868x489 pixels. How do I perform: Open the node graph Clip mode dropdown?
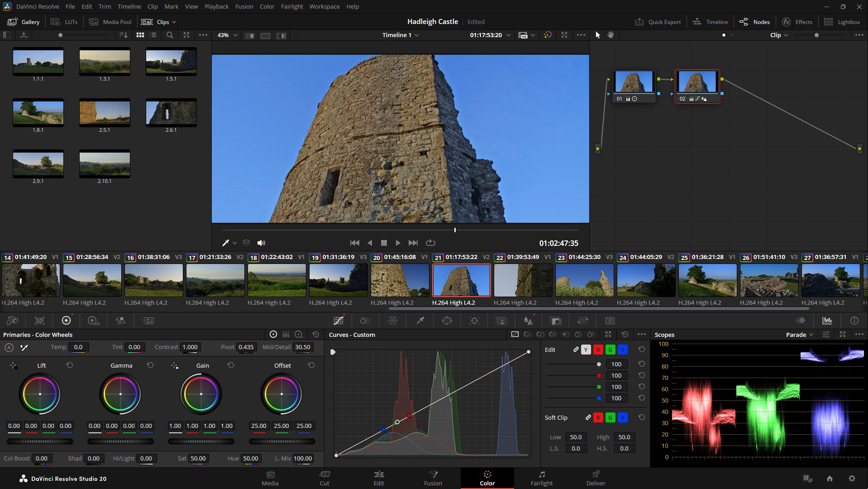779,35
